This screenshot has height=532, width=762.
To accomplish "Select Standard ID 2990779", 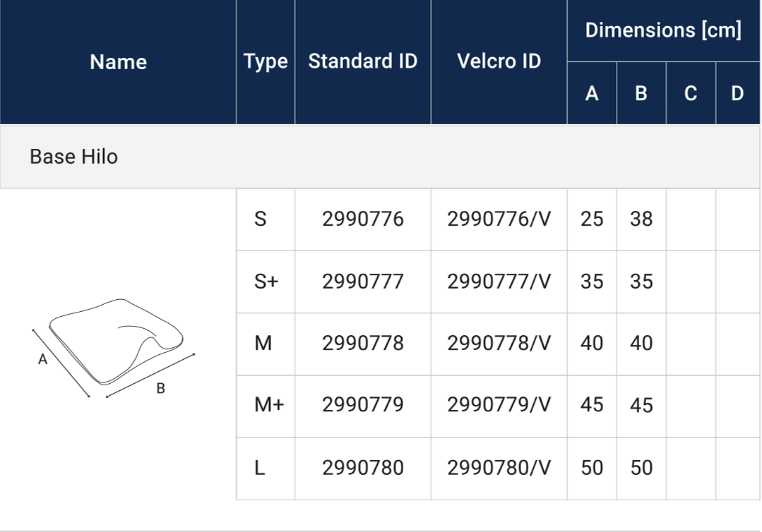I will 362,406.
